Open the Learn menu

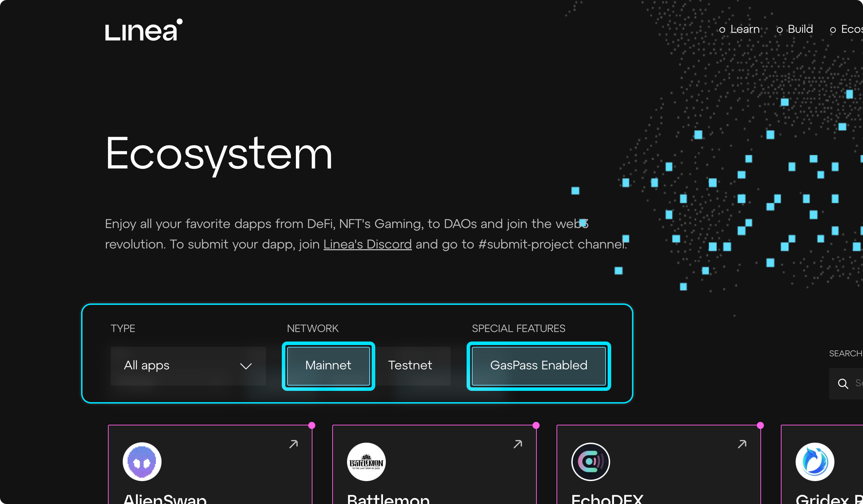(x=740, y=29)
